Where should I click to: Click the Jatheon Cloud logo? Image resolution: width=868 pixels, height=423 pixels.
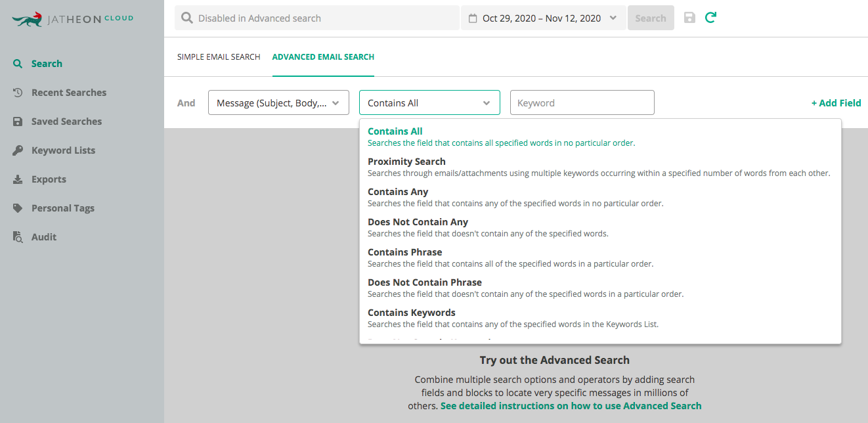coord(73,20)
